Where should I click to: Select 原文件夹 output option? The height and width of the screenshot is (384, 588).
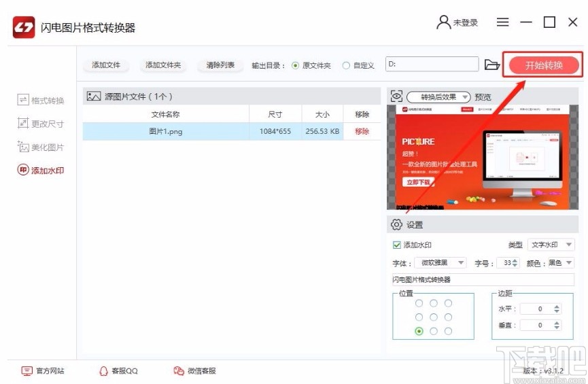[295, 66]
